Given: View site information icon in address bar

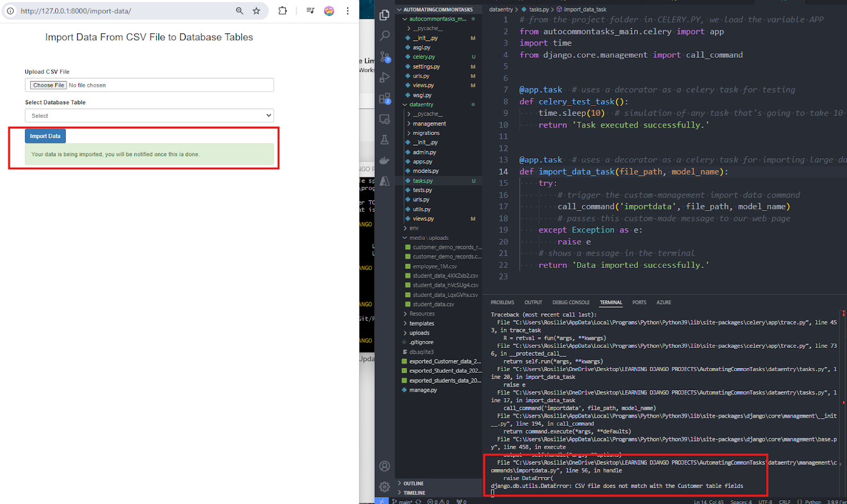Looking at the screenshot, I should click(11, 11).
